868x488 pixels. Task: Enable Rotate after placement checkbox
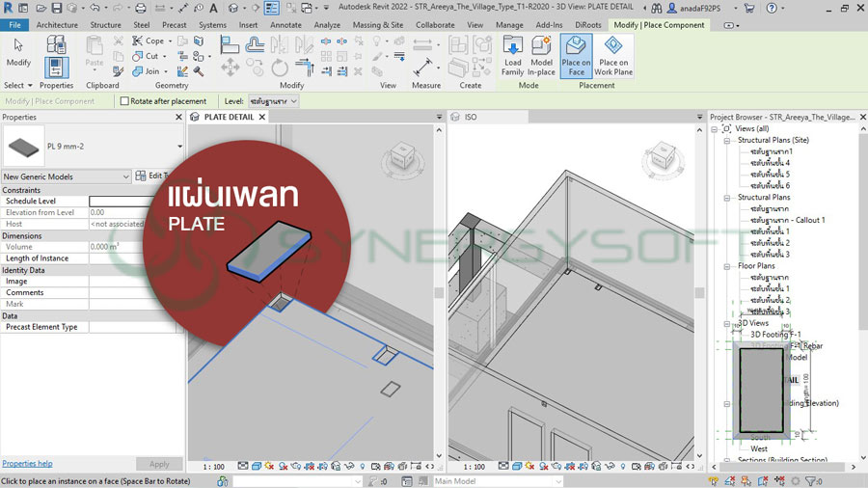[x=124, y=101]
